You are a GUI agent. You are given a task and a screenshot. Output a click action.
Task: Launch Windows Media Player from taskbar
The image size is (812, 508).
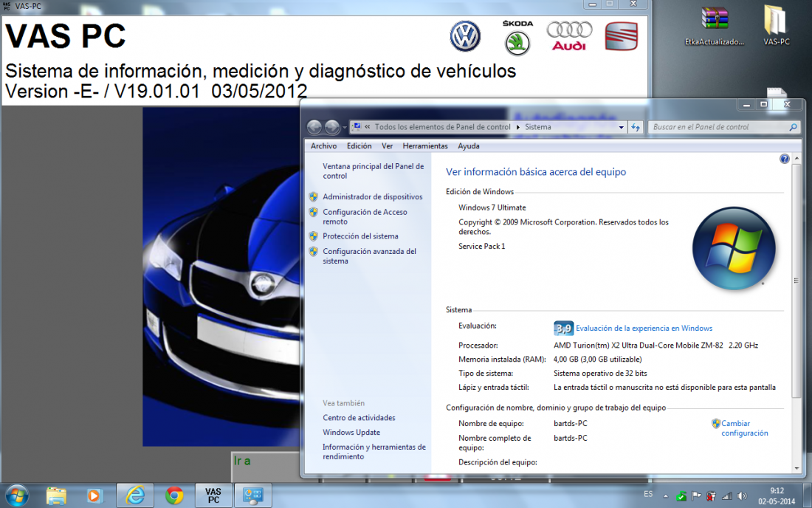94,495
